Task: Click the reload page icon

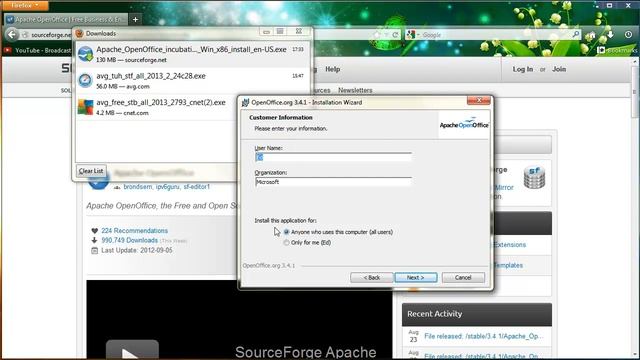Action: coord(395,35)
